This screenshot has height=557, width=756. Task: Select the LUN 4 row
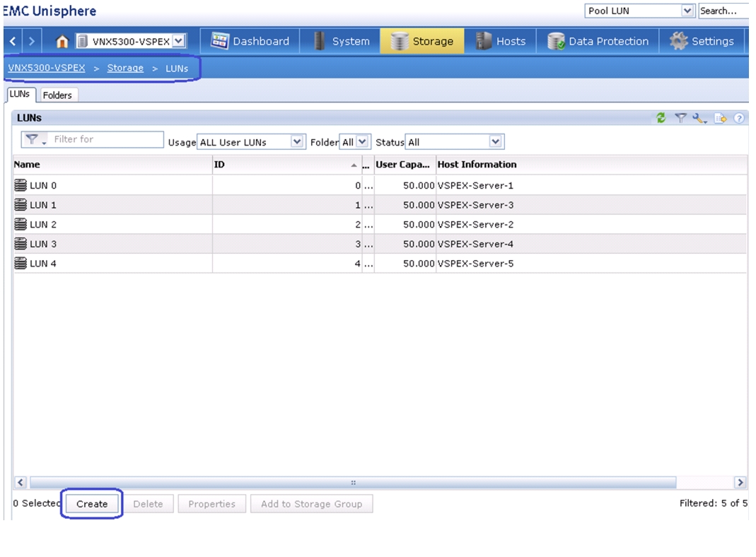[x=380, y=264]
